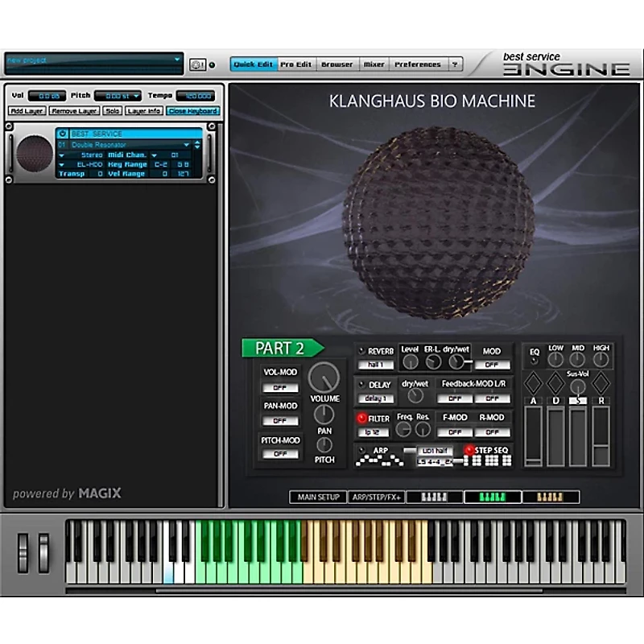Click the MIDI panic icon next to project field
Viewport: 644px width, 644px height.
(197, 64)
